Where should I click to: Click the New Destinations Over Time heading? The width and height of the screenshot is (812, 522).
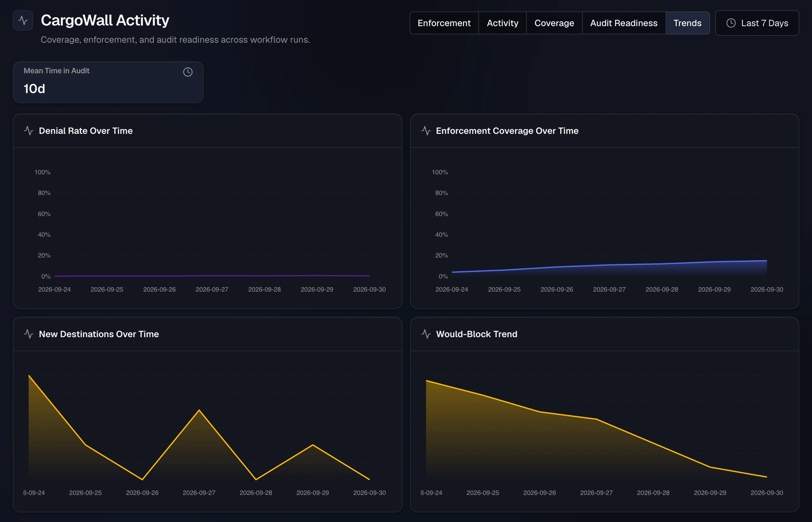click(99, 334)
